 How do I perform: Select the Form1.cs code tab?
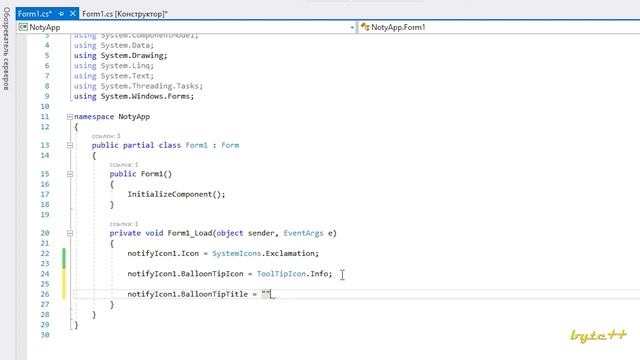click(x=35, y=14)
